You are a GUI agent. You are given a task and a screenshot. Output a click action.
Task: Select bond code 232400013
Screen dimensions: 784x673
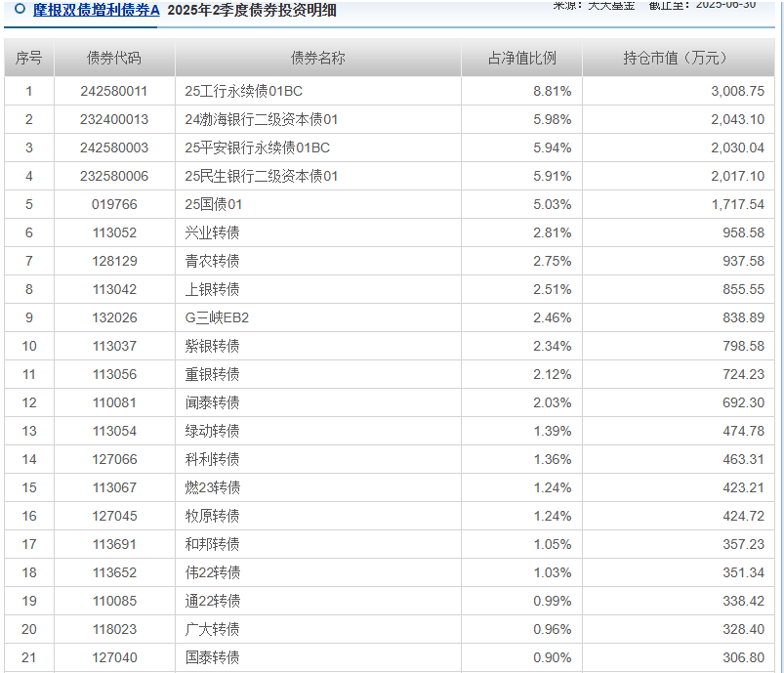[114, 119]
